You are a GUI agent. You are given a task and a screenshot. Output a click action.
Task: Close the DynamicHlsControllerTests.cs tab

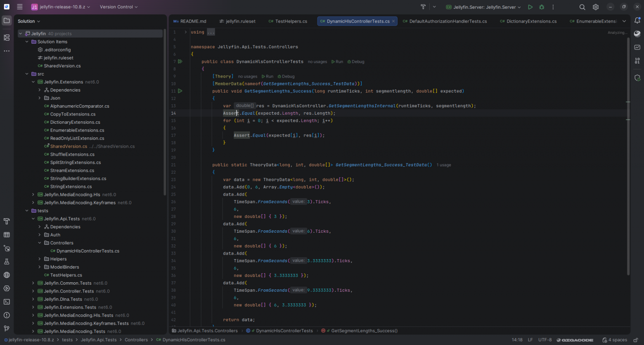[x=393, y=21]
